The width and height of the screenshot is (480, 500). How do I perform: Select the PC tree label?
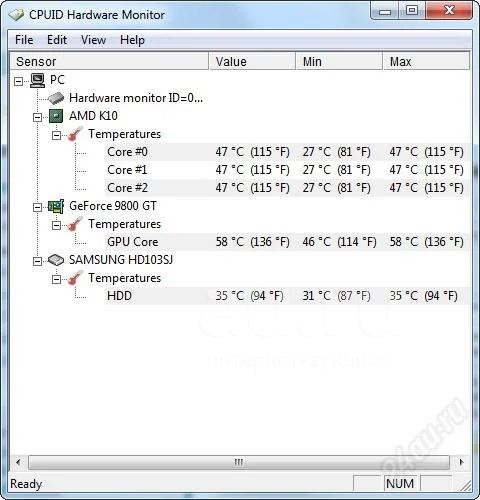57,80
